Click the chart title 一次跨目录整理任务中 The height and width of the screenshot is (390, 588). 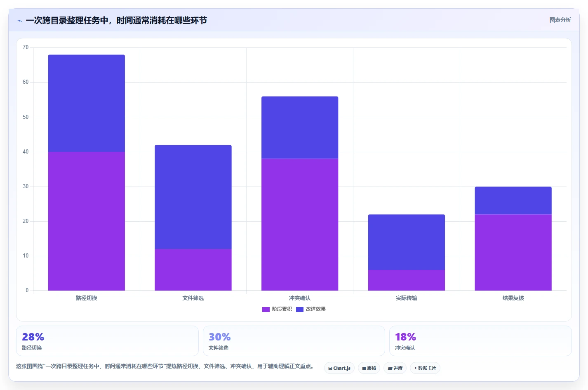pyautogui.click(x=116, y=21)
